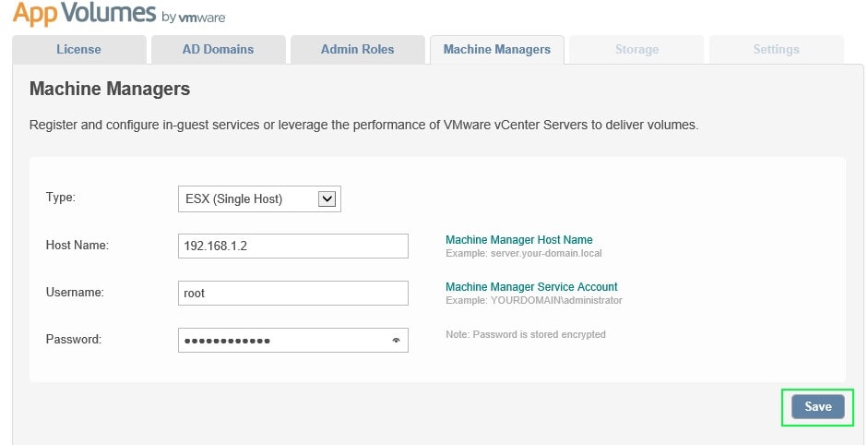Screen dimensions: 868x445
Task: Open the AD Domains tab
Action: click(218, 50)
